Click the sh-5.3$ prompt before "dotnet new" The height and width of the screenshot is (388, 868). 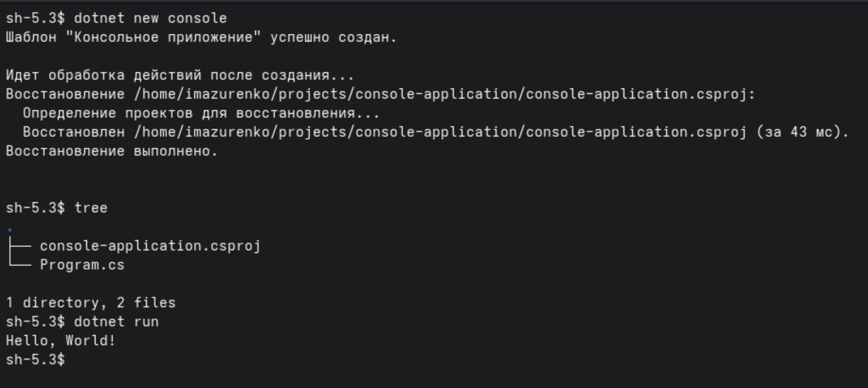click(x=35, y=18)
